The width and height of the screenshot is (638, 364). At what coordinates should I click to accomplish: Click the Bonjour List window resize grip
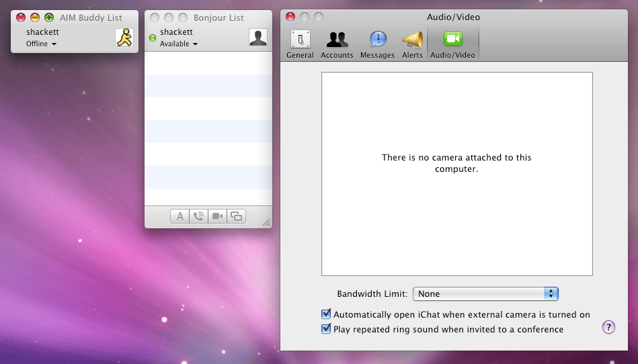click(x=266, y=222)
